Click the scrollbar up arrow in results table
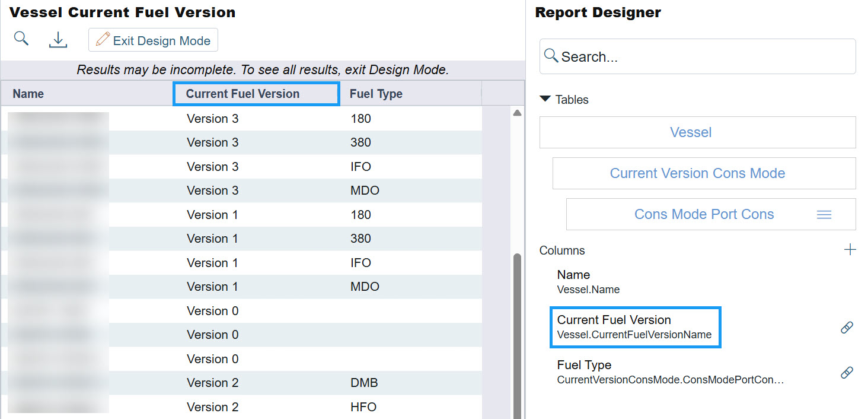 [x=516, y=113]
